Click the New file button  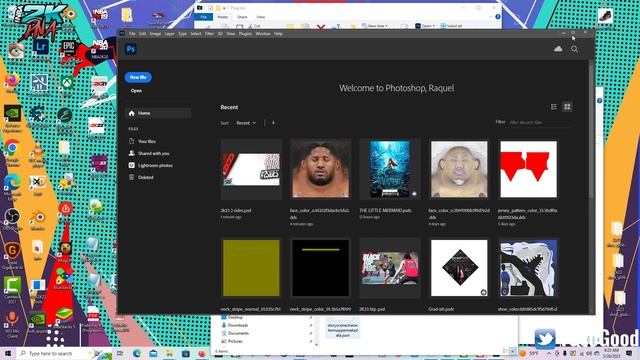point(138,77)
